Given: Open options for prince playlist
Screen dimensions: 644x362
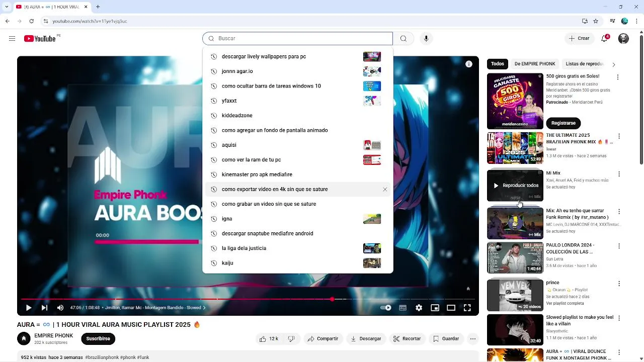Looking at the screenshot, I should pyautogui.click(x=619, y=283).
